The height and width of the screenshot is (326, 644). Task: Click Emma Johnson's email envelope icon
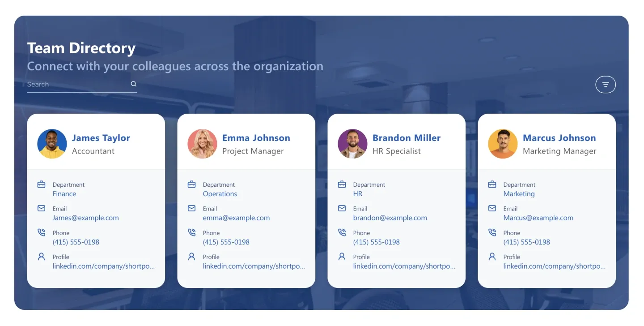[x=192, y=208]
